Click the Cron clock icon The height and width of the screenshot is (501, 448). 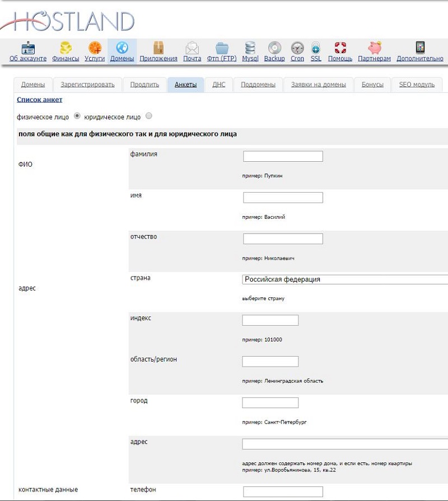[x=297, y=48]
